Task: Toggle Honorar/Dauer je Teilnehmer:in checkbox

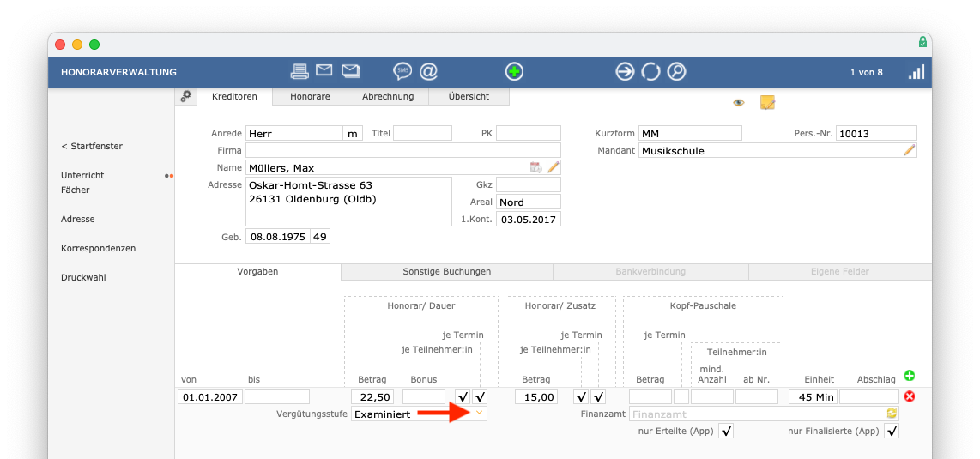Action: (463, 396)
